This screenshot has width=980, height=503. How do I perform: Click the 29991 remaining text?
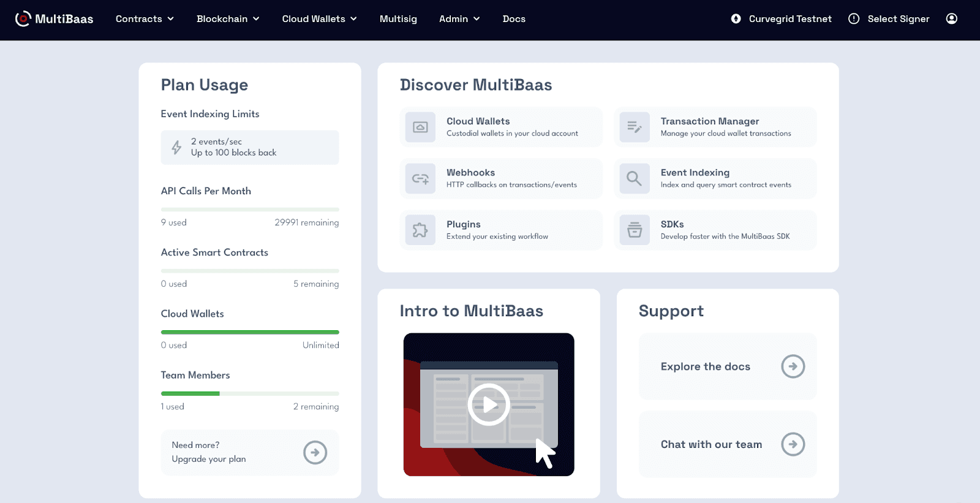pyautogui.click(x=307, y=222)
